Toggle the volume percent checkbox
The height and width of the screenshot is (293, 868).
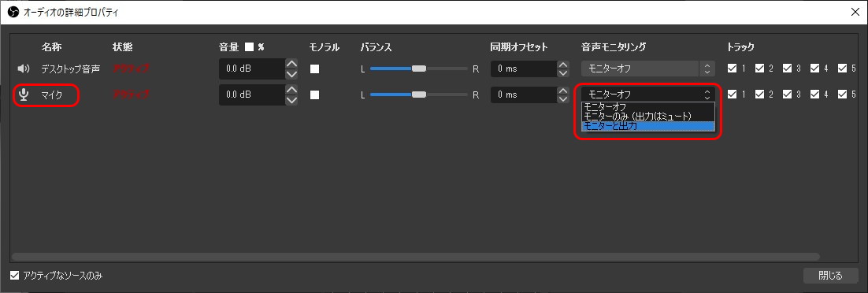pos(249,47)
